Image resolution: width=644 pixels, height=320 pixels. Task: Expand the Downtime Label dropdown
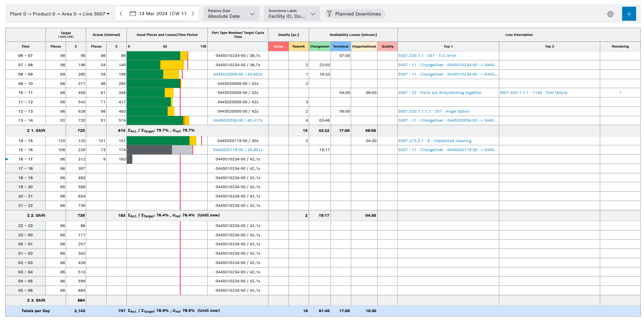coord(292,14)
